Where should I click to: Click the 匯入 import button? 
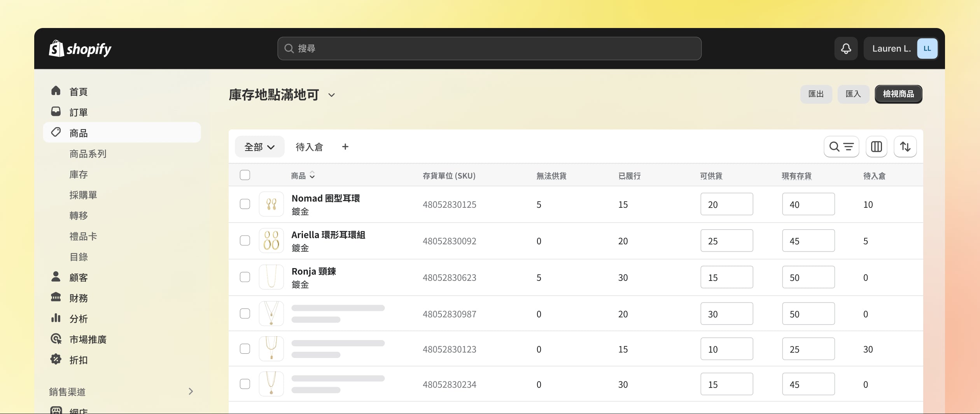(853, 94)
